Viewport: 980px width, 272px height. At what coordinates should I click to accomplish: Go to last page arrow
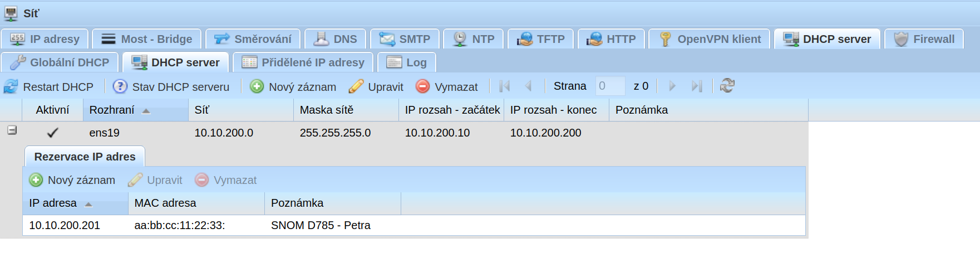point(697,86)
